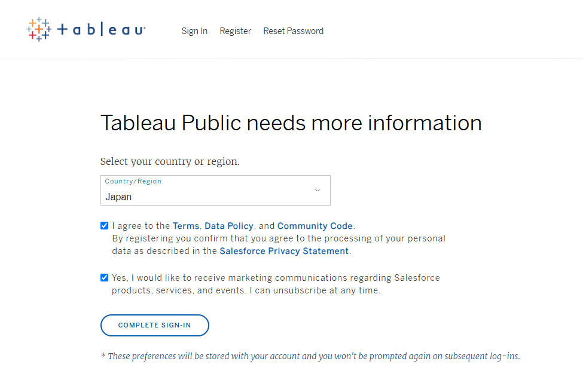Open the Sign In page

pos(194,31)
